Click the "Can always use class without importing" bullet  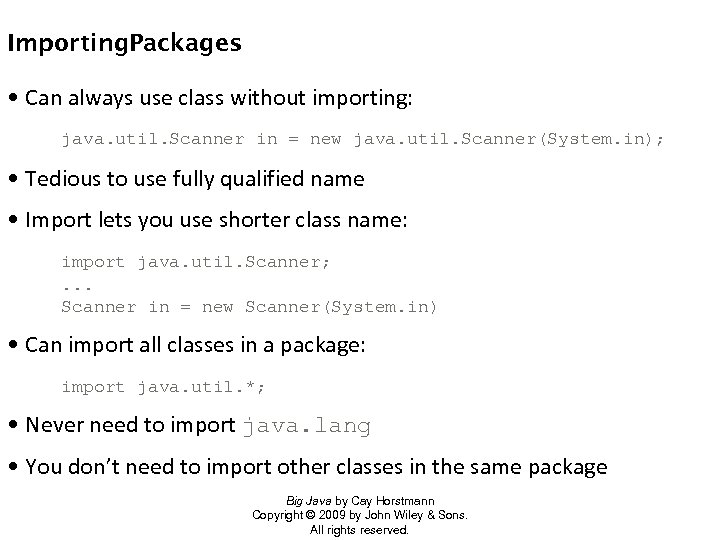click(x=225, y=98)
